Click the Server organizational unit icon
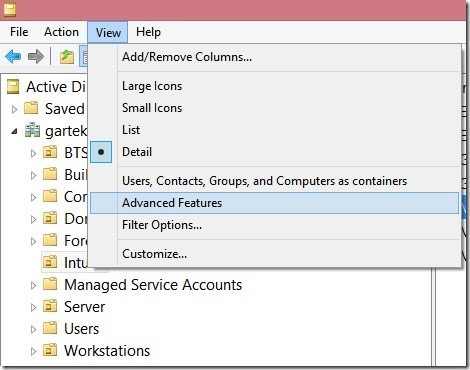 pos(50,306)
